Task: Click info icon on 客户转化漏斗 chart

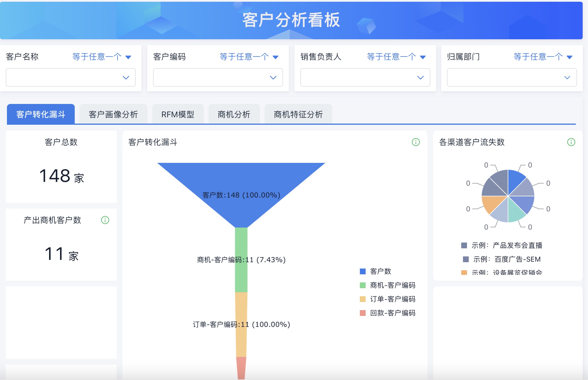Action: [416, 142]
